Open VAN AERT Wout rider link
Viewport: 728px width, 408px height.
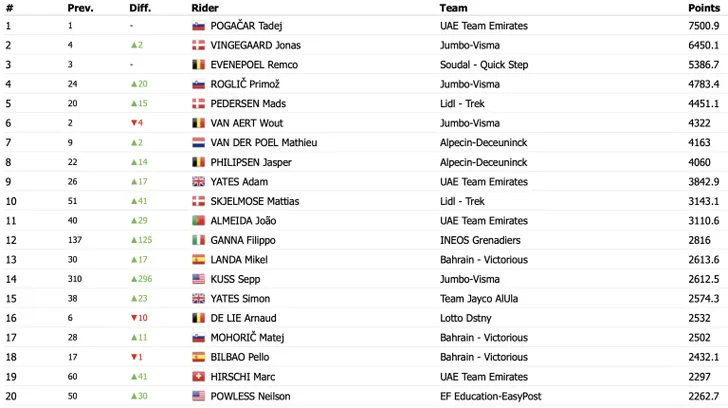246,123
